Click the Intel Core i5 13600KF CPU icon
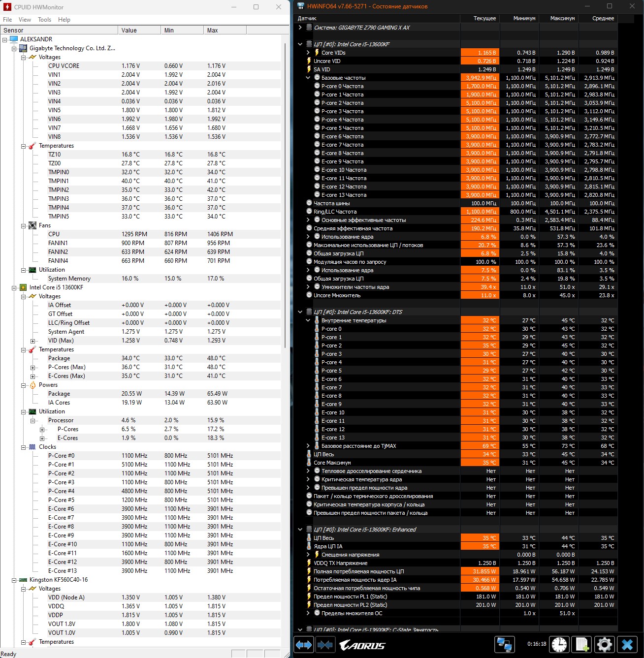The width and height of the screenshot is (644, 658). (23, 287)
